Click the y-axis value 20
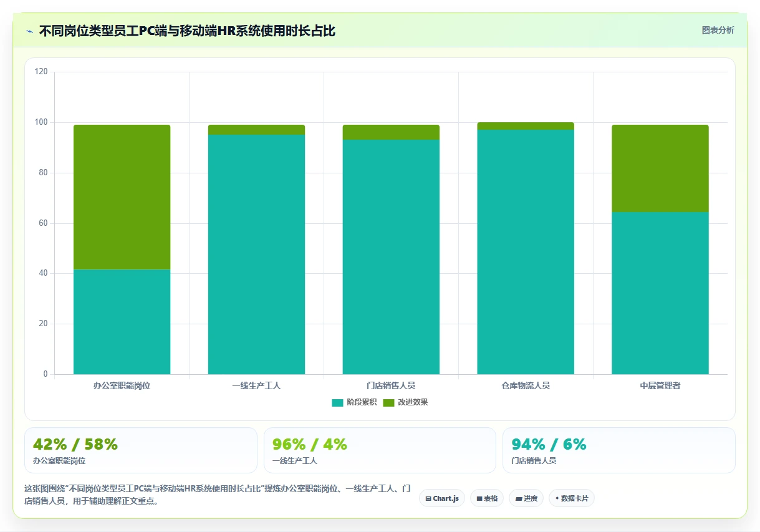 (x=43, y=324)
